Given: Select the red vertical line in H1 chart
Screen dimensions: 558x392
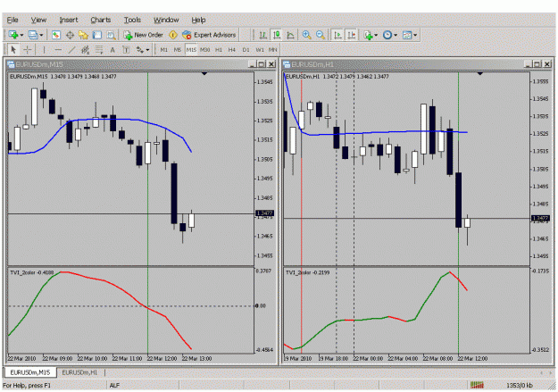Looking at the screenshot, I should coord(302,213).
